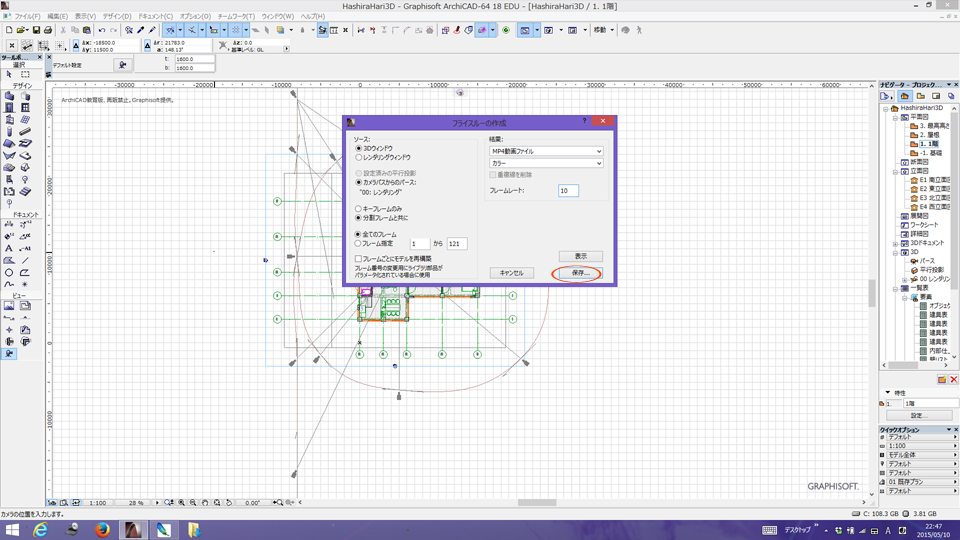This screenshot has height=540, width=960.
Task: Click the Cut scissors icon
Action: click(x=63, y=30)
